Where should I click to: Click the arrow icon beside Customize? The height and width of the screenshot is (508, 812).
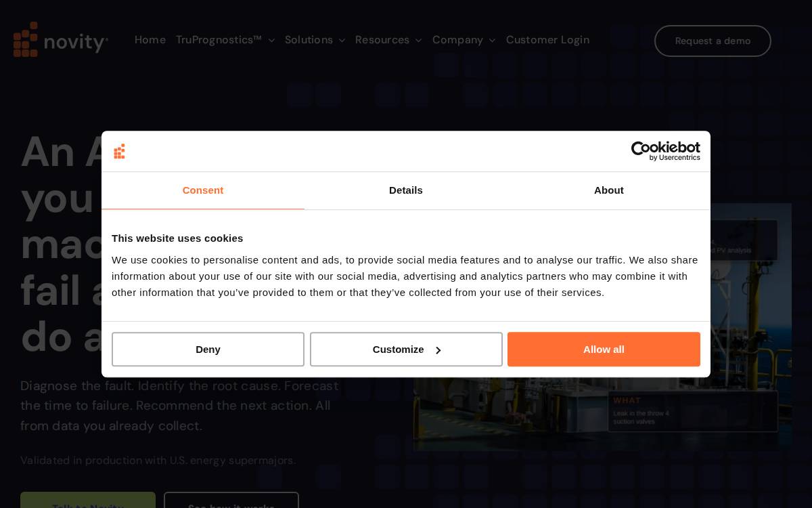point(438,350)
